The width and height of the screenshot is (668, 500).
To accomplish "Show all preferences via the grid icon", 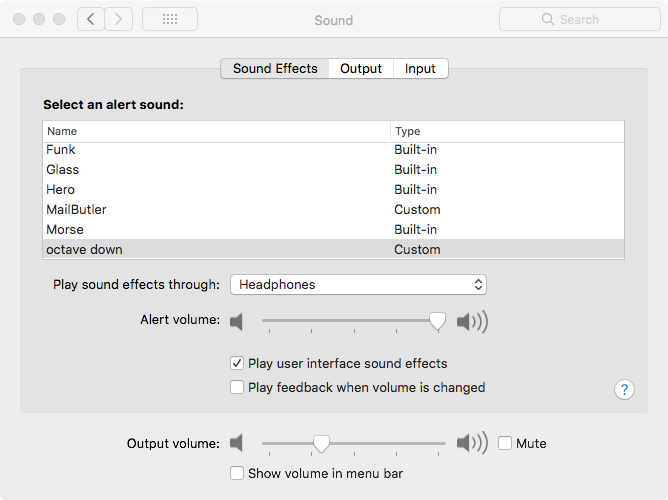I will click(x=170, y=19).
